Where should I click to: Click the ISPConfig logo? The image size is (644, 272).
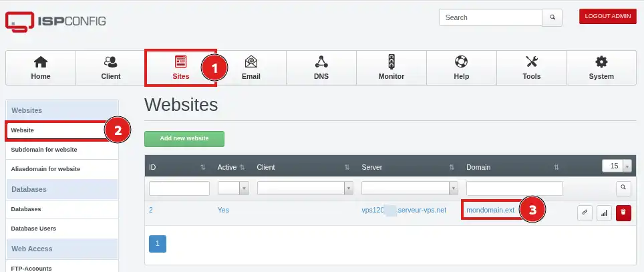(x=55, y=21)
